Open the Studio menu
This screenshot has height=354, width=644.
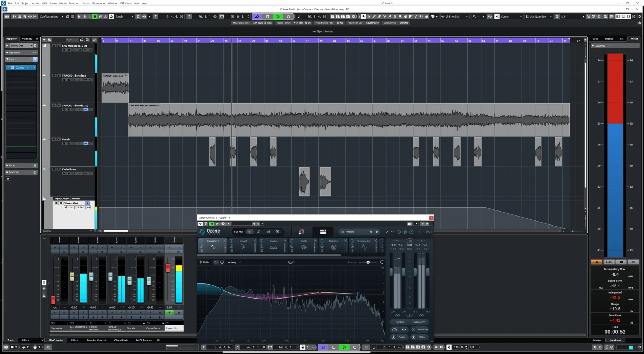coord(86,3)
